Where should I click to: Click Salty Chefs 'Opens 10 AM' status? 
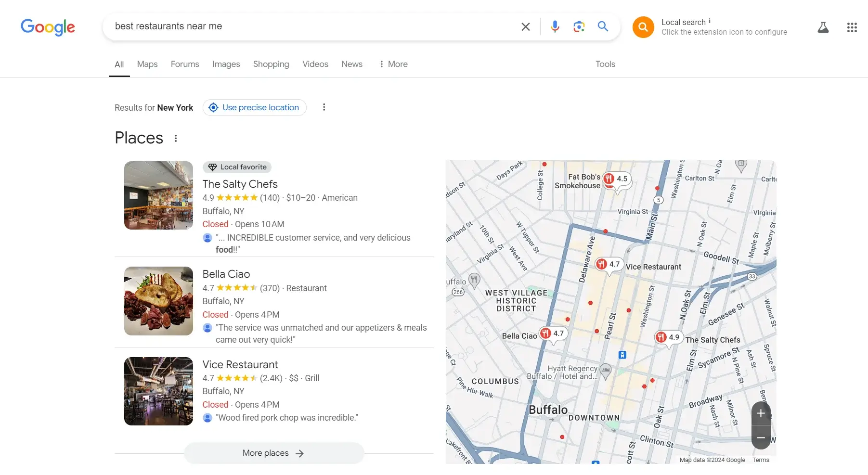259,224
